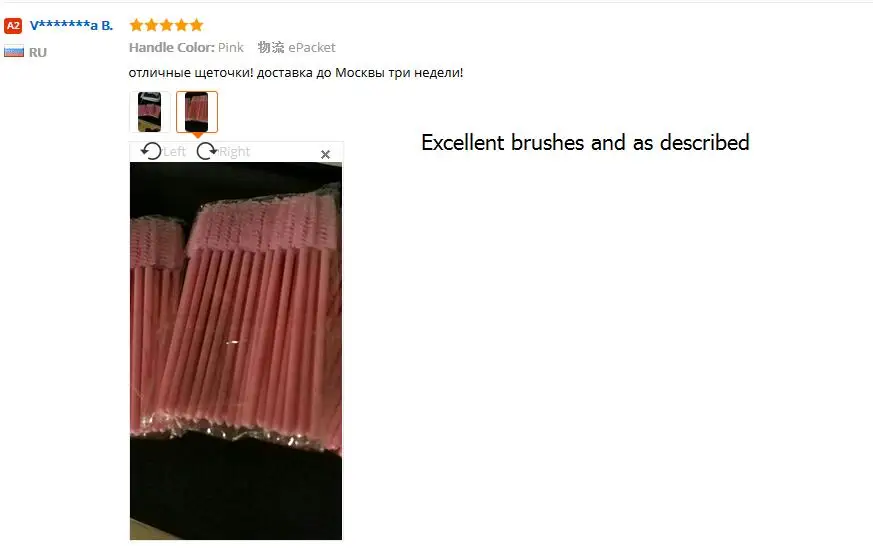Click the A2 buyer level badge
The width and height of the screenshot is (873, 548).
[13, 26]
